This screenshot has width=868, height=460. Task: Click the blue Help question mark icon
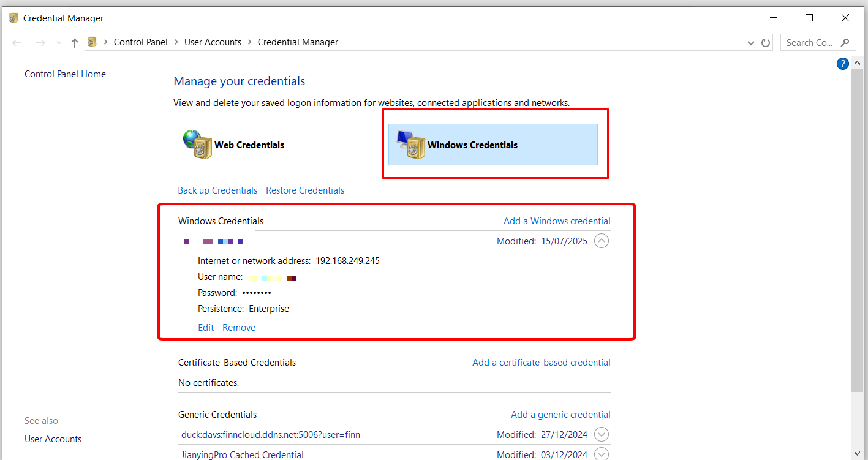click(x=842, y=64)
